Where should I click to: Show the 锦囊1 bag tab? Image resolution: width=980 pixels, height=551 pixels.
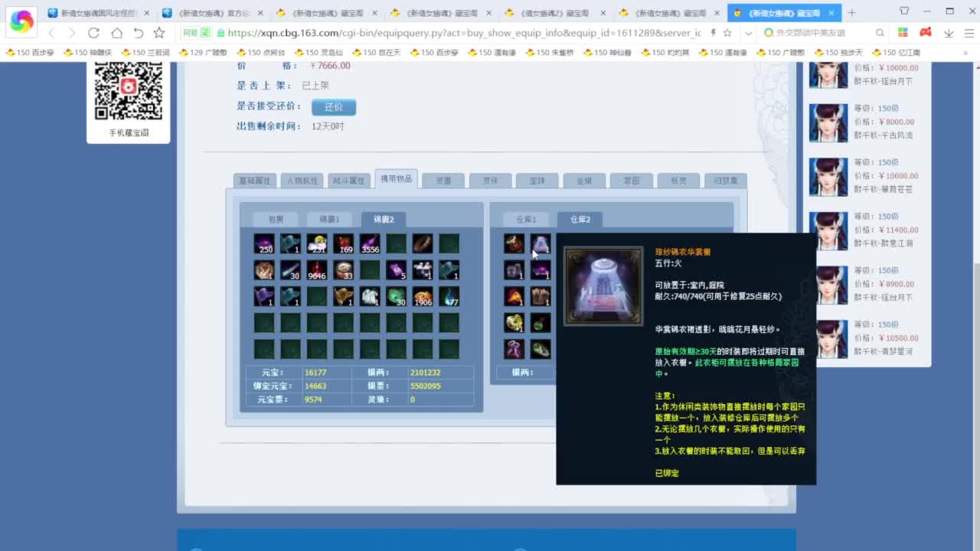coord(329,220)
